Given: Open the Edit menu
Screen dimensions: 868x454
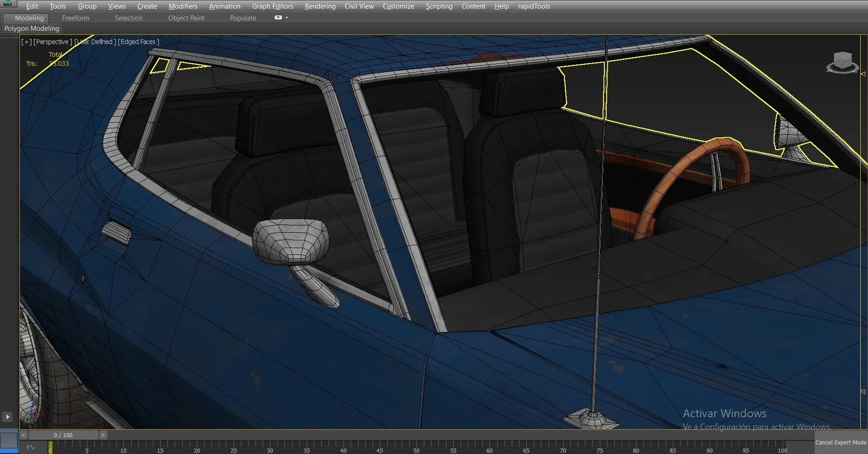Looking at the screenshot, I should [32, 6].
